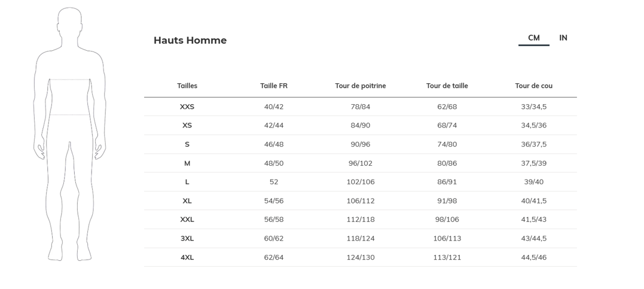Switch to the CM units tab
Image resolution: width=644 pixels, height=289 pixels.
pos(533,38)
